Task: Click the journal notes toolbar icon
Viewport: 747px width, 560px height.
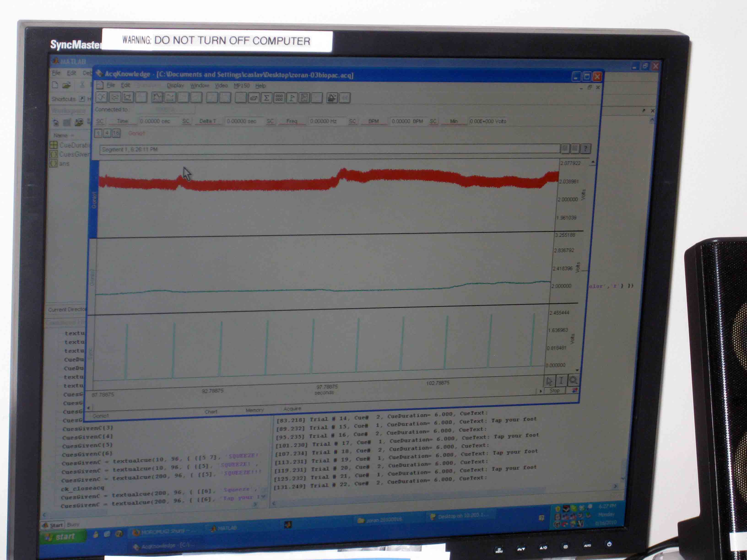Action: click(304, 98)
